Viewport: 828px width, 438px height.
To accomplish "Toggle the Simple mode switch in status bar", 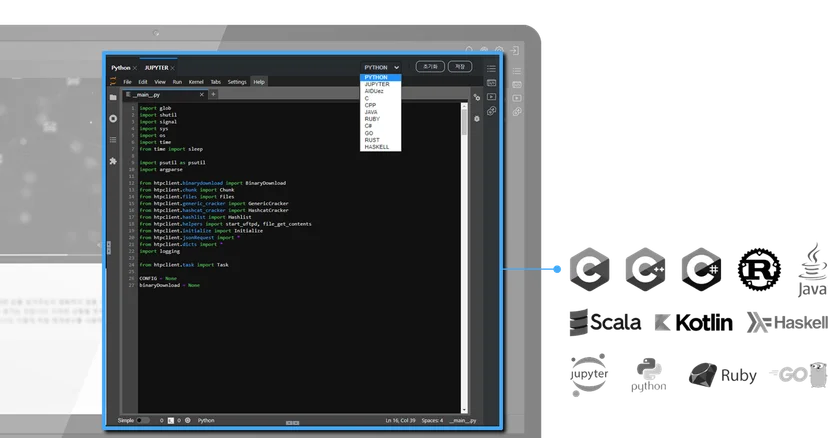I will coord(143,421).
